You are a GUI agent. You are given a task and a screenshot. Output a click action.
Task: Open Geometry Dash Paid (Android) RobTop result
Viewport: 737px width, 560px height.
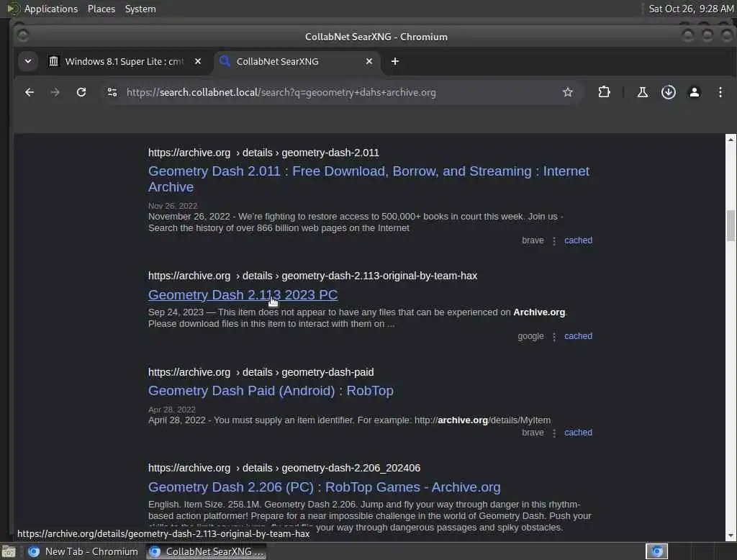pos(271,391)
